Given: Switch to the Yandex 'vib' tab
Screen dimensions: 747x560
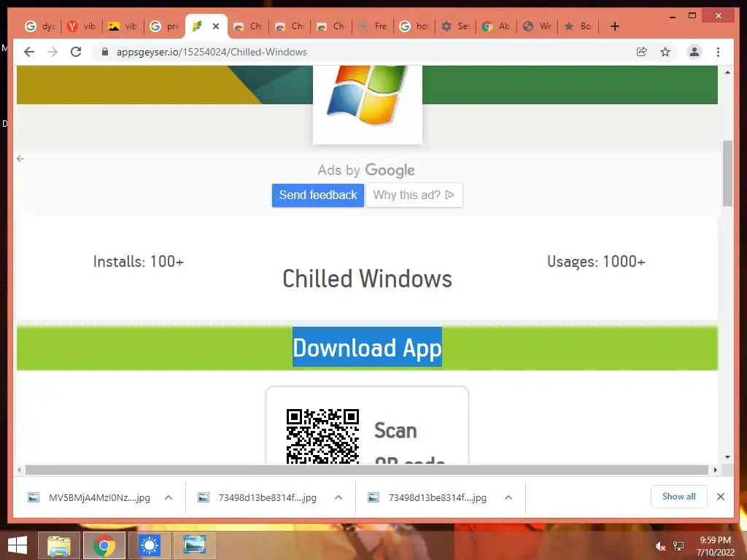Looking at the screenshot, I should coord(82,26).
